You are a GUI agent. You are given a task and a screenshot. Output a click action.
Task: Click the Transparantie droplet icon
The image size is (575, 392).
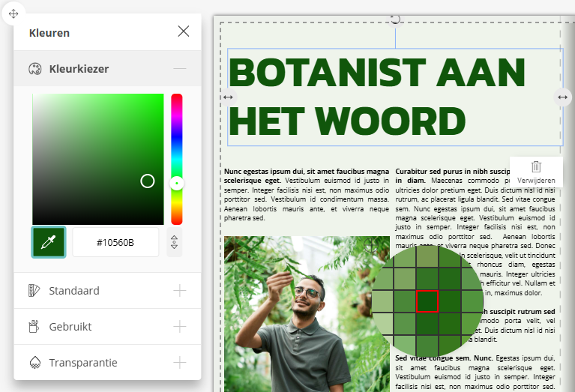point(34,362)
